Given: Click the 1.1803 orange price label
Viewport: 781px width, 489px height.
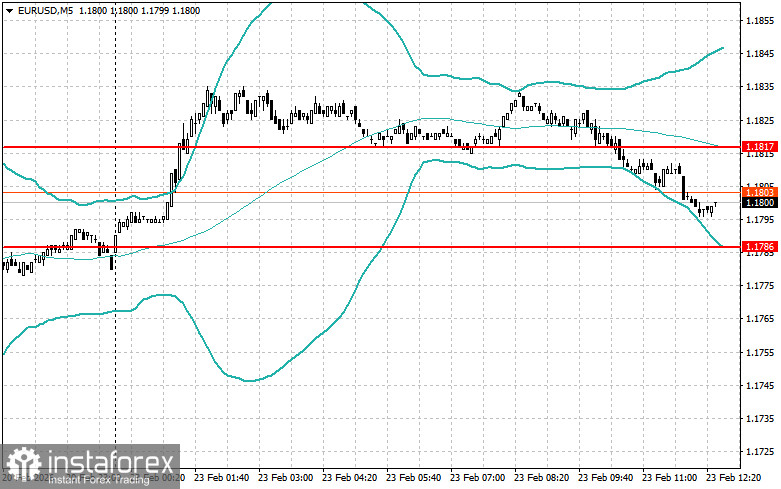Looking at the screenshot, I should click(x=760, y=192).
